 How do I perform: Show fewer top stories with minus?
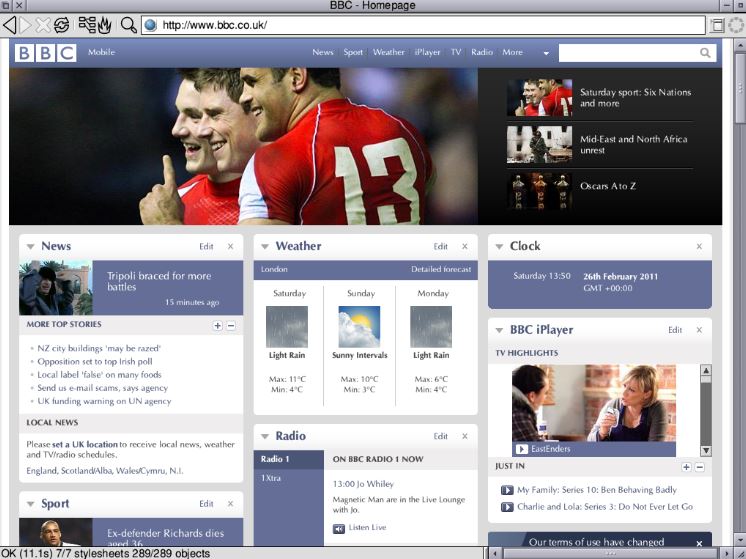coord(231,326)
